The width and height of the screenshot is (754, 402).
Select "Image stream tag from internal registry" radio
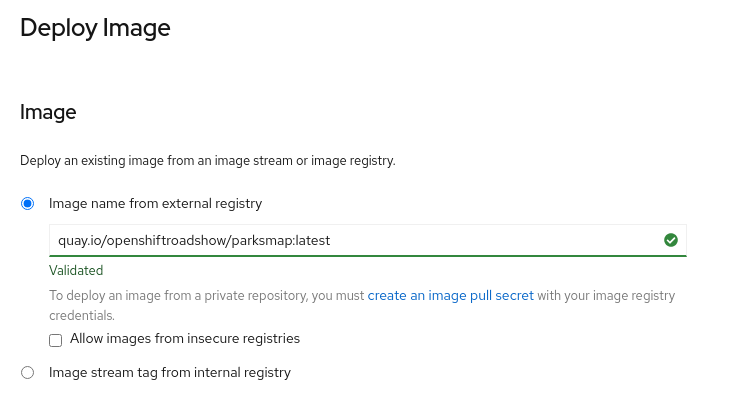[28, 373]
